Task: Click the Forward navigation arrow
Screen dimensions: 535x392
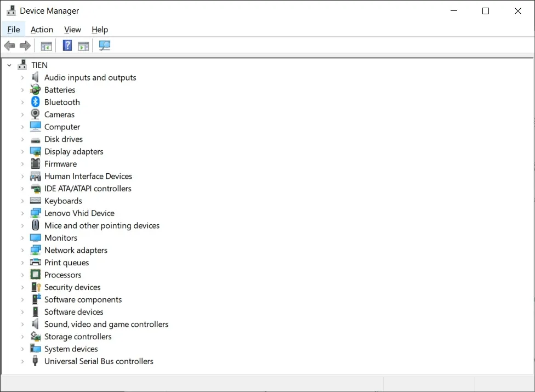Action: [x=25, y=46]
